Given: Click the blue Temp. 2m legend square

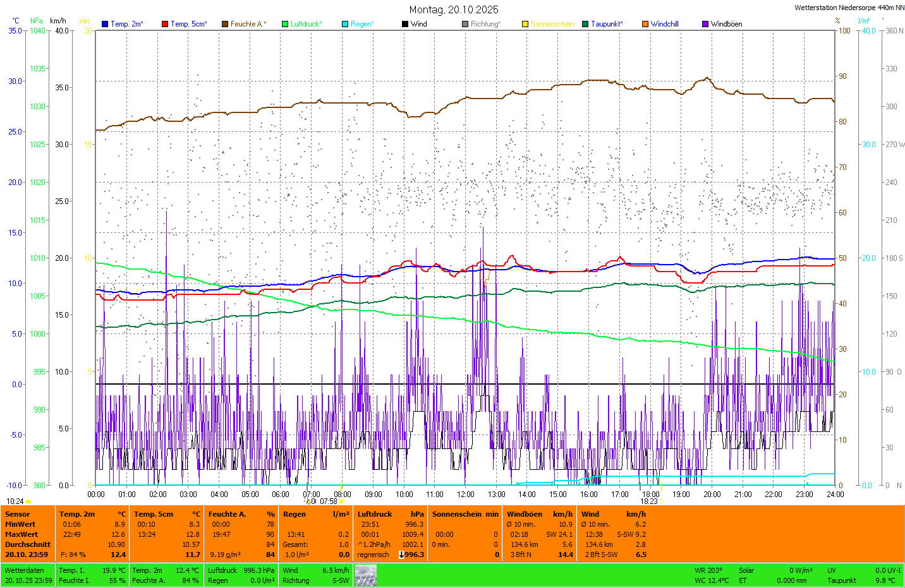Looking at the screenshot, I should click(x=105, y=24).
